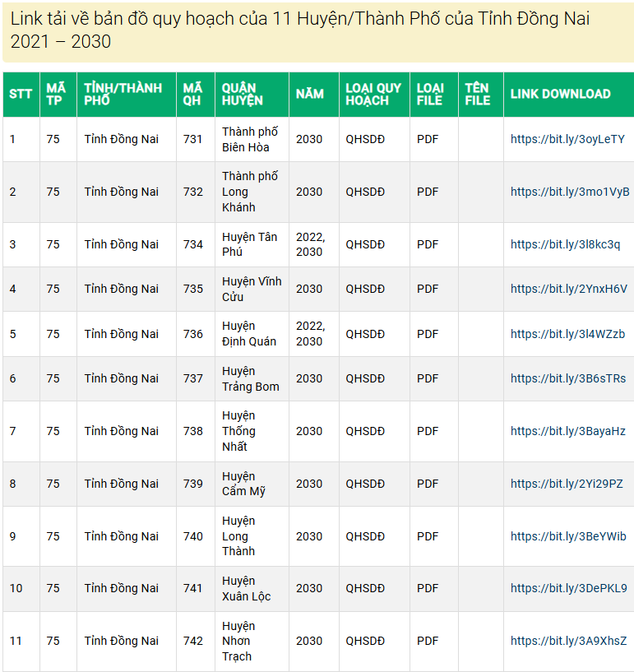The height and width of the screenshot is (672, 634).
Task: Open the bit.ly/2YnxH6V link for Vĩnh Cửu
Action: [568, 289]
